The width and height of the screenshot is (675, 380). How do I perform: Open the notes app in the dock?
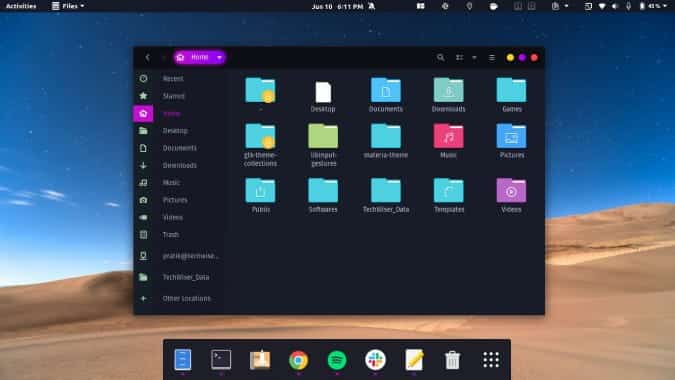click(x=414, y=360)
